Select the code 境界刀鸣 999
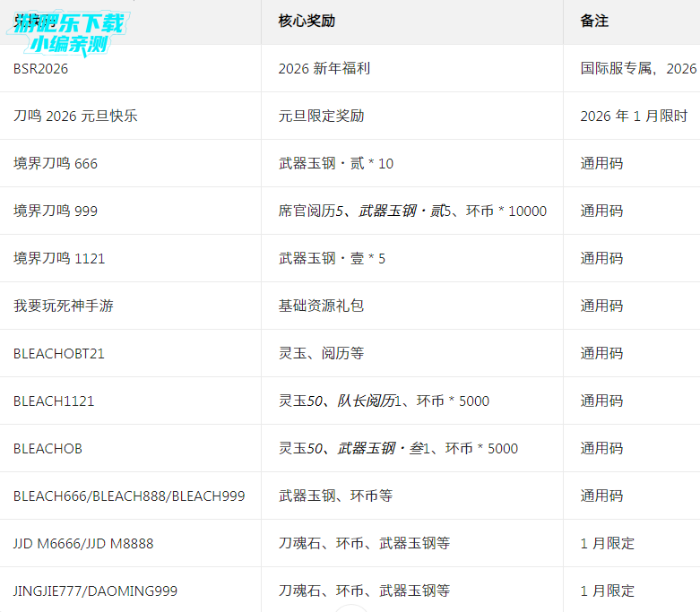700x612 pixels. point(56,211)
